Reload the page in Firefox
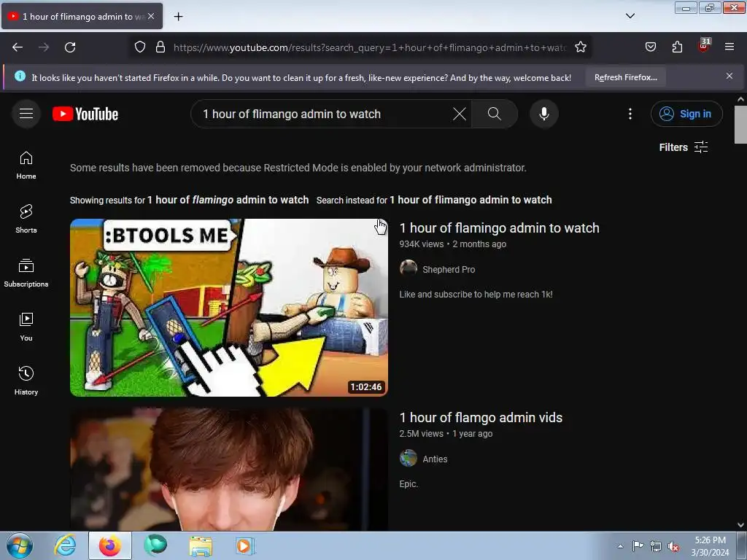 [70, 47]
